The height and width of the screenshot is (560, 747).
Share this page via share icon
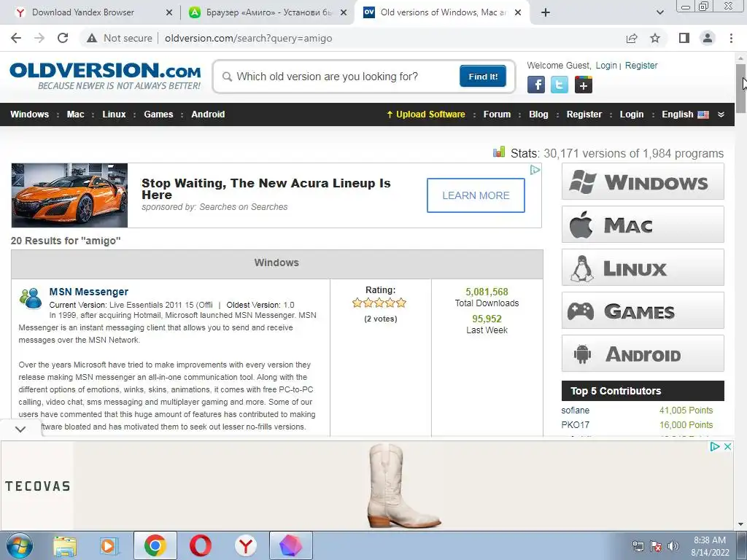coord(632,38)
